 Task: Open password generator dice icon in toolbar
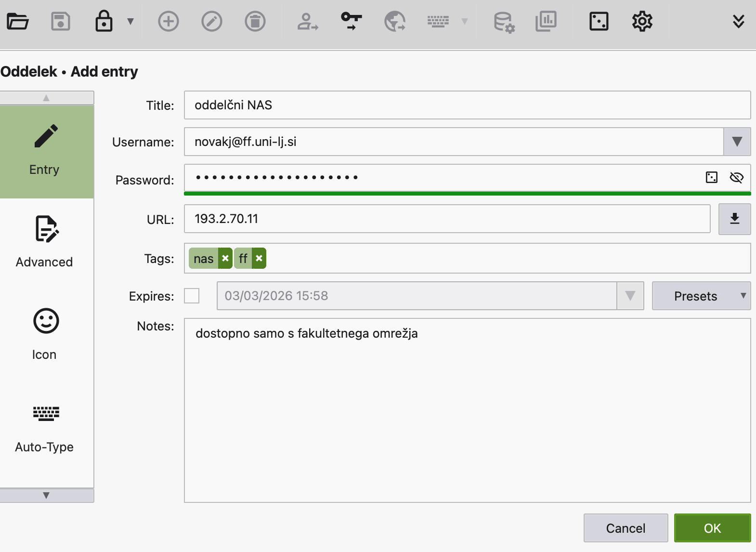[x=599, y=21]
